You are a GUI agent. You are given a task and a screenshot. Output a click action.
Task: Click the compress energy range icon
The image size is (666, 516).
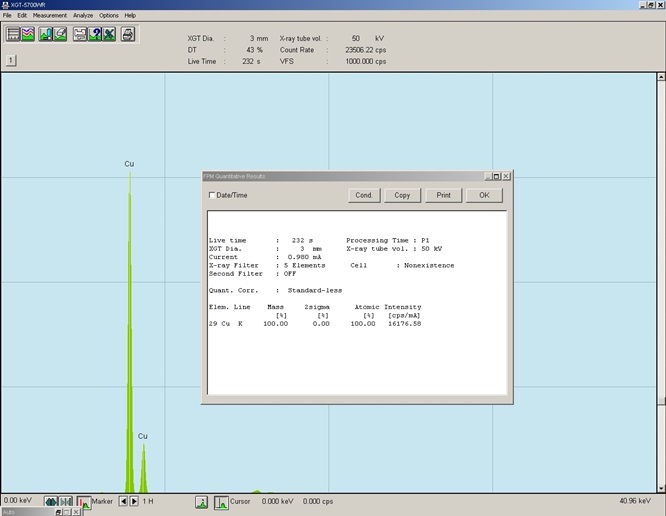point(66,502)
